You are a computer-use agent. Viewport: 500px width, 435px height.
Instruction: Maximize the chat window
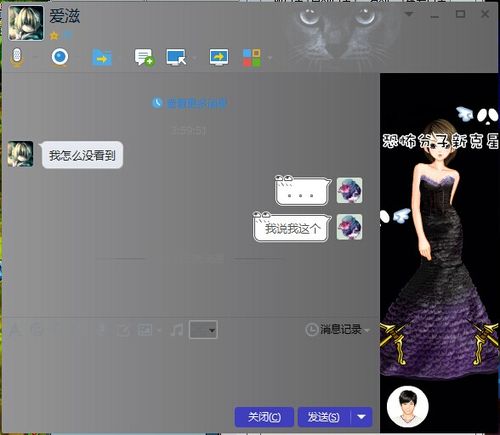coord(460,14)
